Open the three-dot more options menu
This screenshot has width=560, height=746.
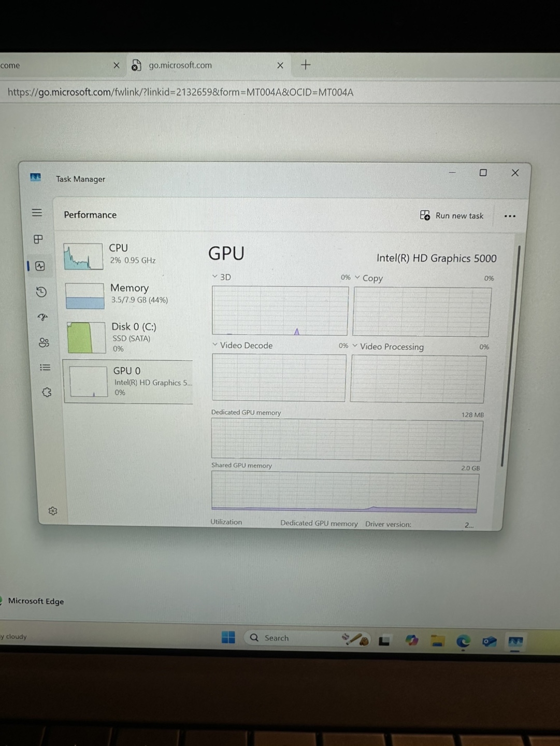510,216
